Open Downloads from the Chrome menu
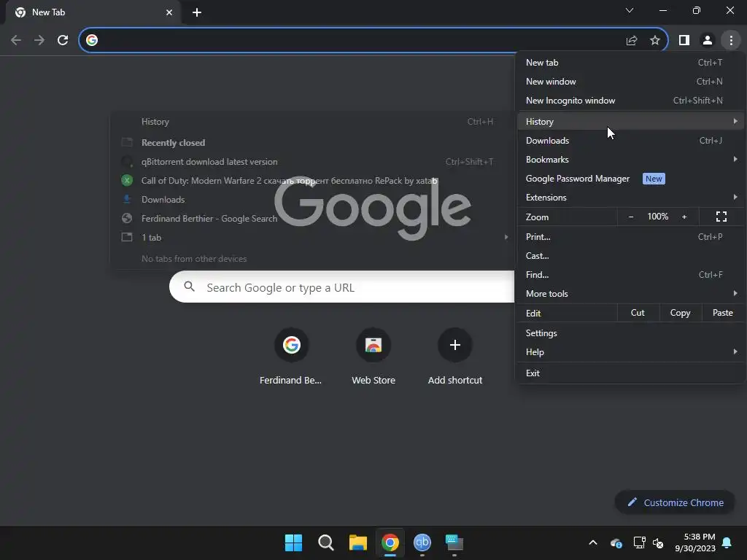This screenshot has height=560, width=747. (630, 141)
